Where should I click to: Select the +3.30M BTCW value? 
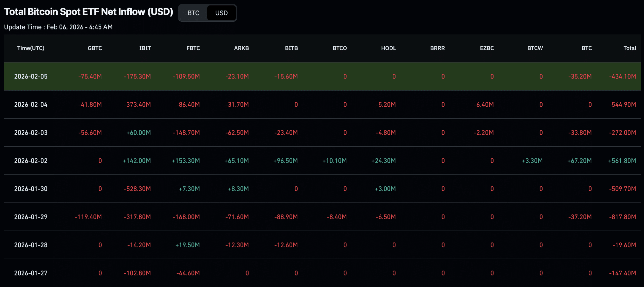pyautogui.click(x=532, y=161)
